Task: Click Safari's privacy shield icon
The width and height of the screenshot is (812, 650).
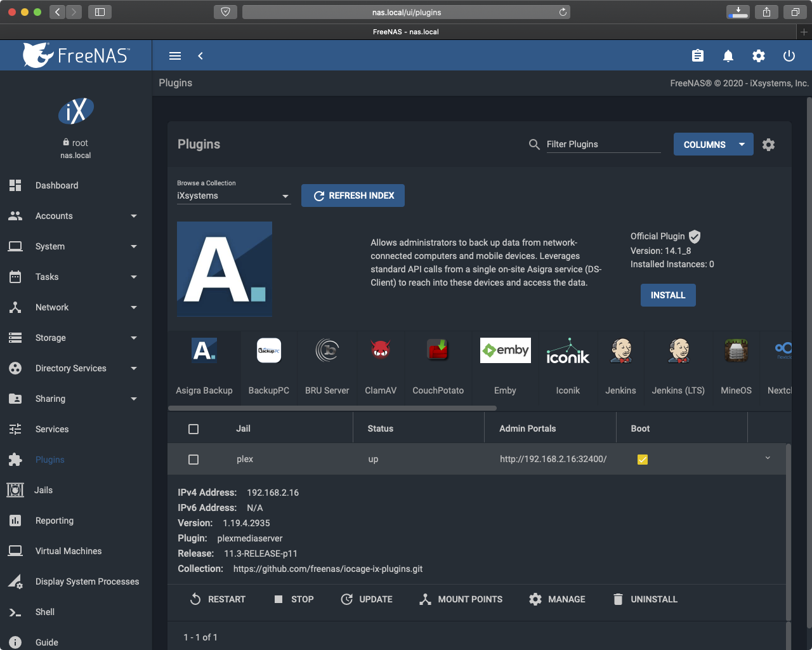Action: pos(225,12)
